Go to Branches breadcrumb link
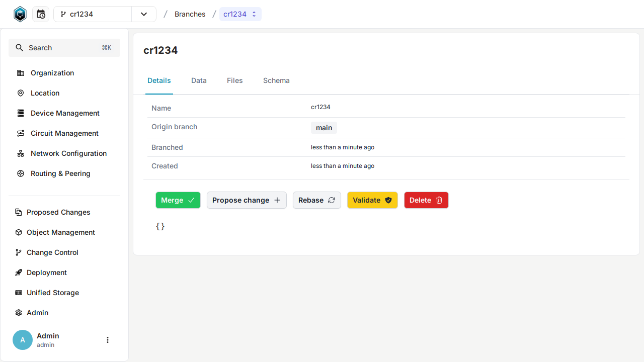This screenshot has height=362, width=644. (190, 14)
